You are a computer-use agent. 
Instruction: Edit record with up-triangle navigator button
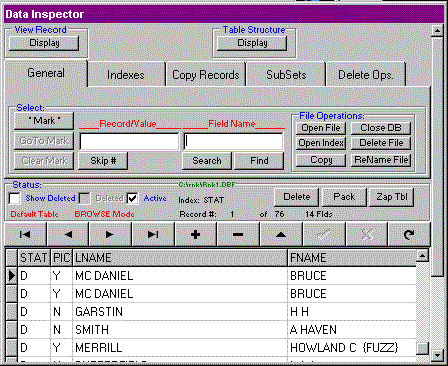tap(281, 235)
